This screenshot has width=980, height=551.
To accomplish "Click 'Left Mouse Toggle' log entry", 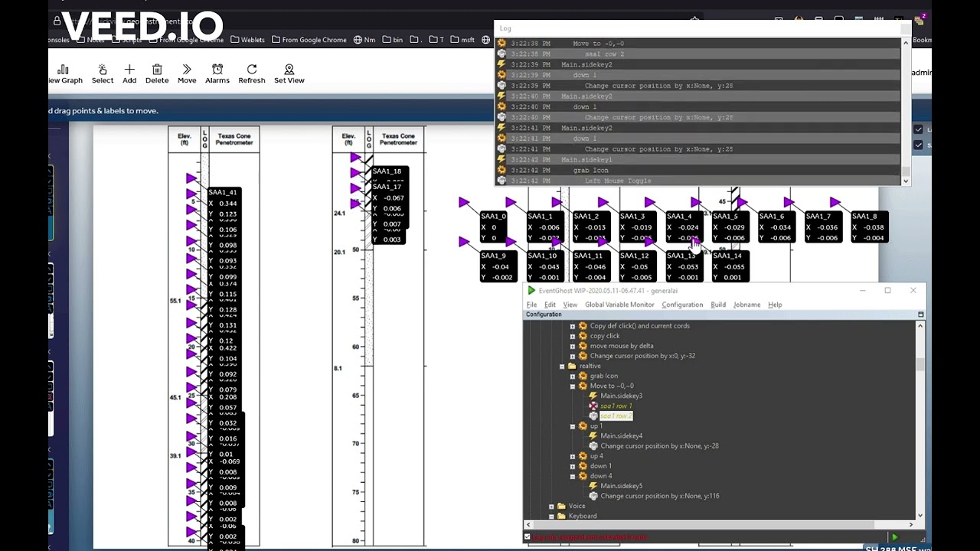I will [617, 181].
